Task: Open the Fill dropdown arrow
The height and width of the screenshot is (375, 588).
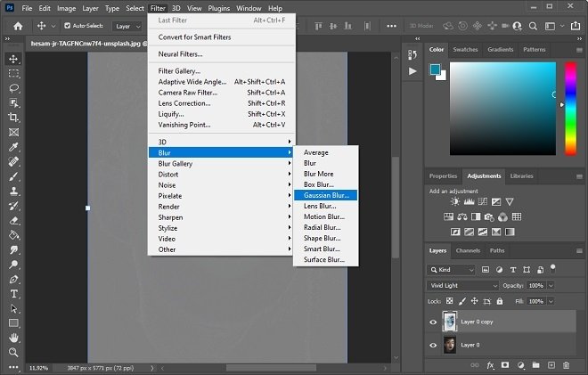Action: tap(551, 301)
